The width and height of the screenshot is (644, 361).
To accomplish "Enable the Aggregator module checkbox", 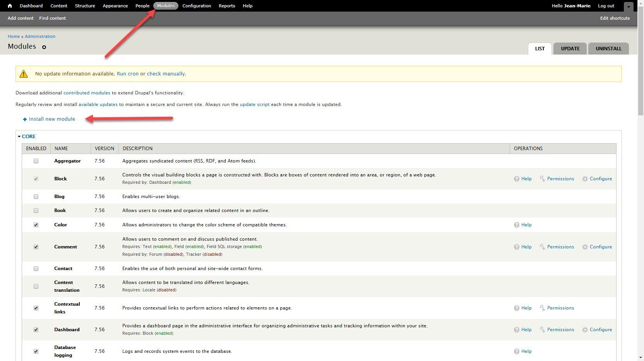I will (x=36, y=161).
